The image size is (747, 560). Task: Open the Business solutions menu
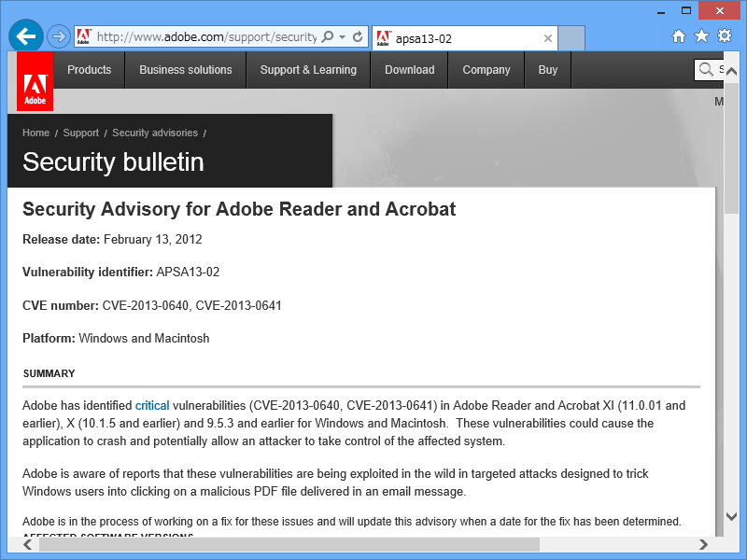(186, 70)
